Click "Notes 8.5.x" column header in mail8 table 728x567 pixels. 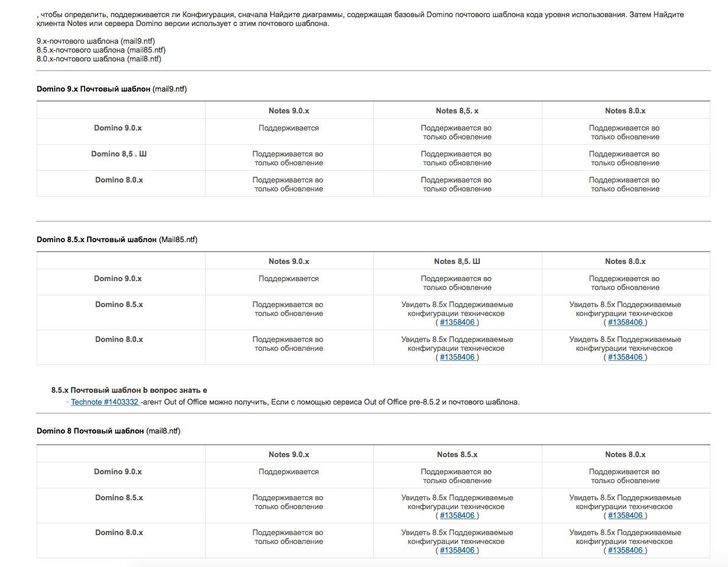click(457, 455)
